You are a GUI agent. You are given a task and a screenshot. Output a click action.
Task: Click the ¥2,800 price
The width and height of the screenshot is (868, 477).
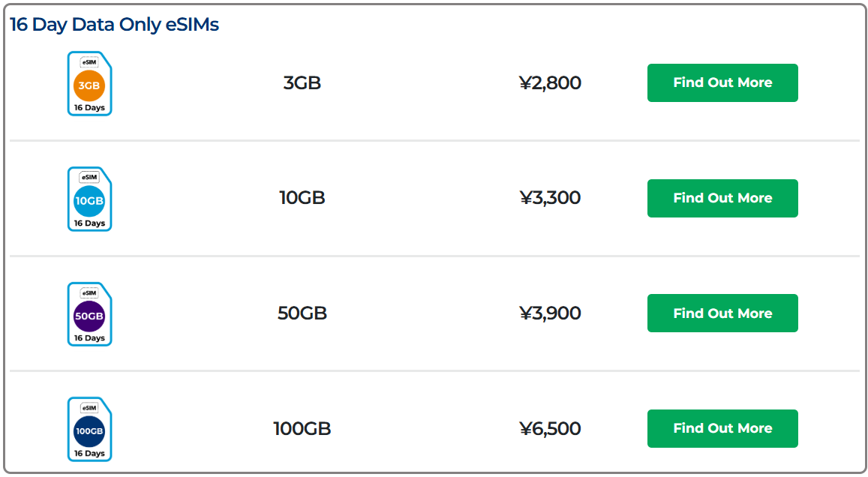550,83
